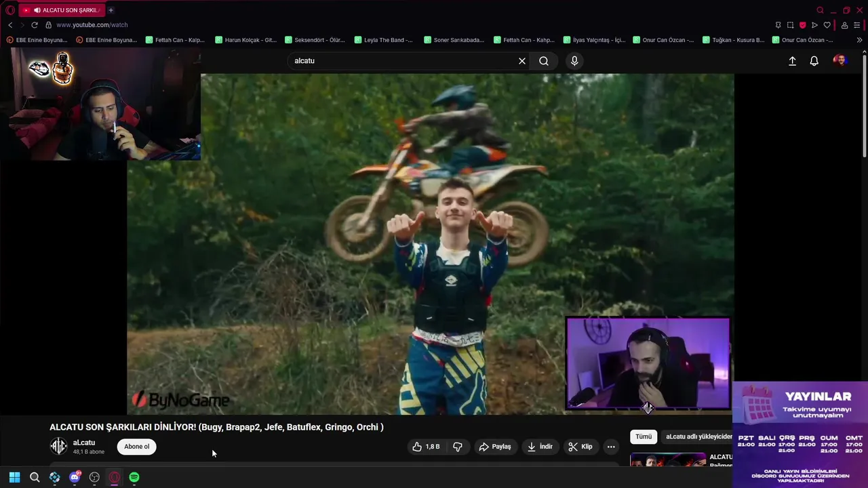Open Seksendört - Ölür bookmark
Image resolution: width=868 pixels, height=488 pixels.
315,40
